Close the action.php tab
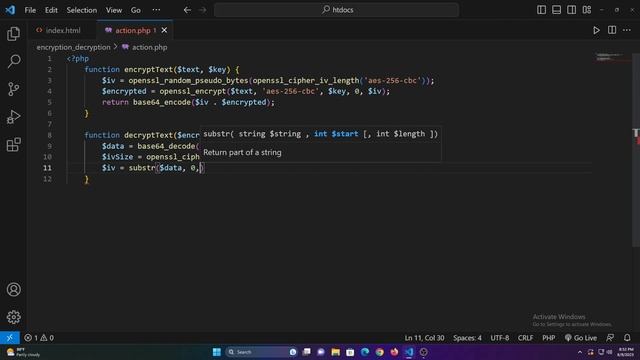Screen dimensions: 640x360 (x=164, y=30)
